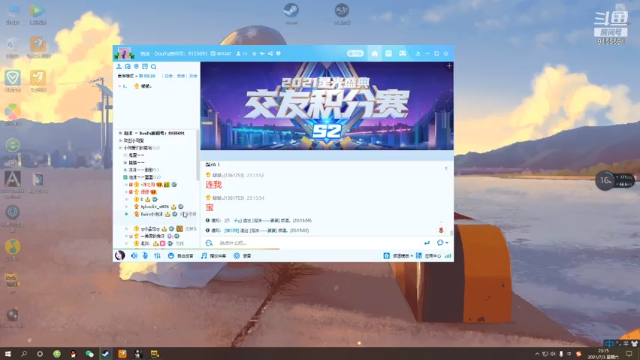Image resolution: width=640 pixels, height=360 pixels.
Task: Click the chat area scrollbar
Action: (451, 232)
